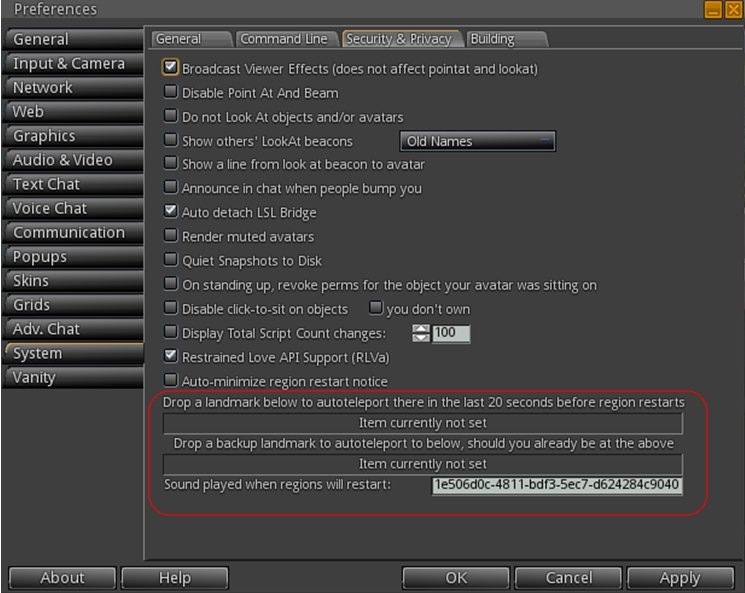Enable Quiet Snapshots to Disk
Image resolution: width=745 pixels, height=593 pixels.
point(171,260)
